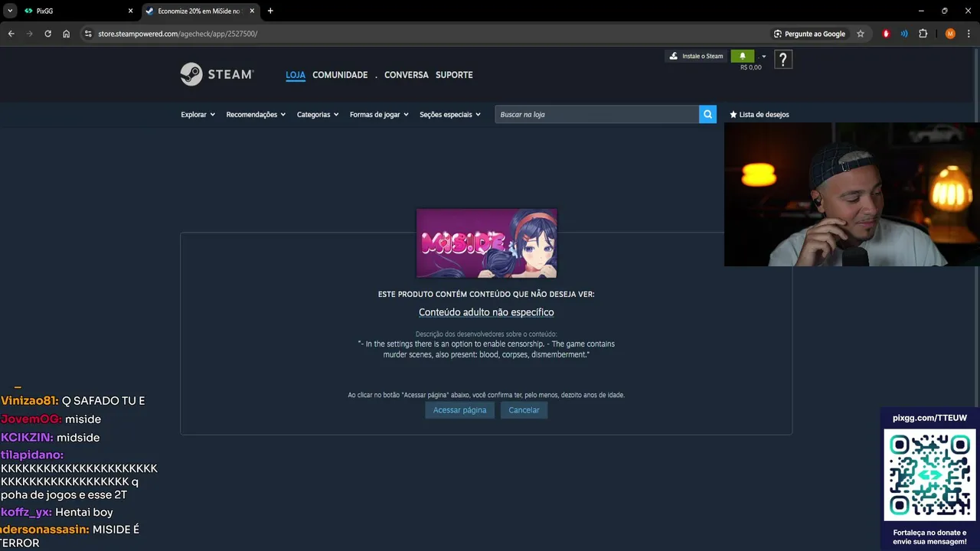Click the Cancelar button

pos(524,410)
